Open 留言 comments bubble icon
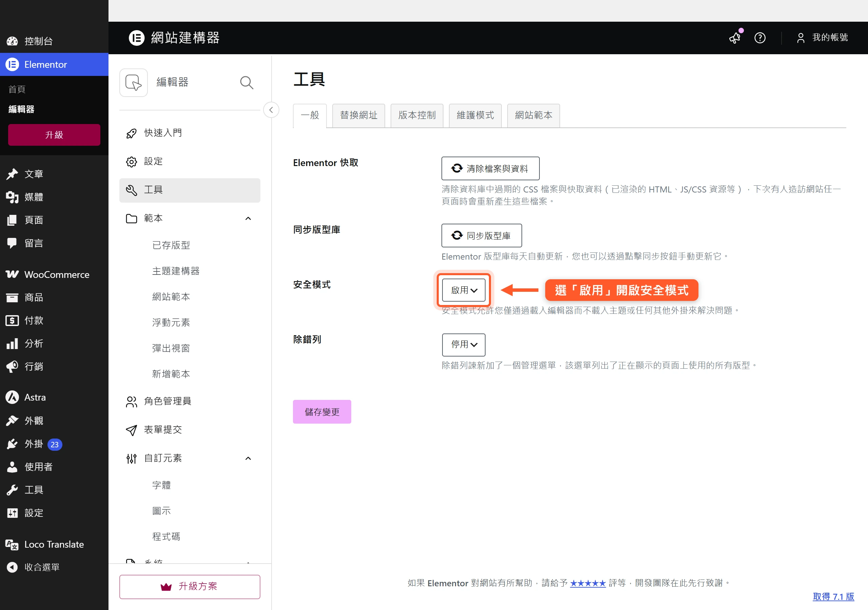Image resolution: width=868 pixels, height=610 pixels. point(12,243)
